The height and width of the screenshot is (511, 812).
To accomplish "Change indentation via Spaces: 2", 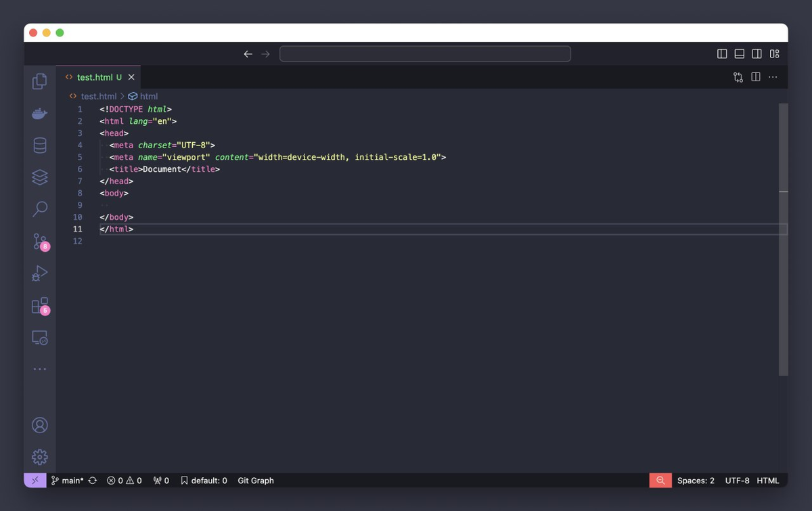I will coord(696,481).
